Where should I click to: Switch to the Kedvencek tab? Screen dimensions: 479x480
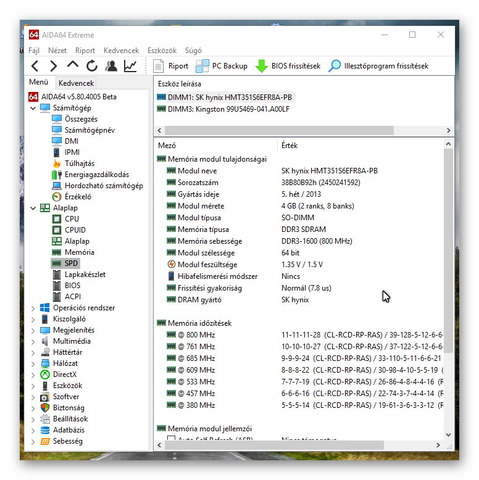tap(76, 83)
